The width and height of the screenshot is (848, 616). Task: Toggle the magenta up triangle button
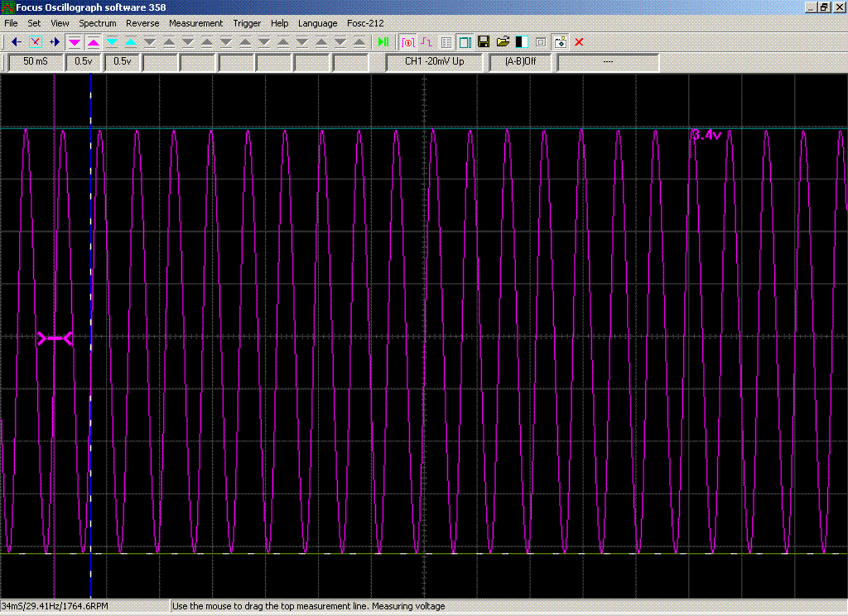click(x=94, y=41)
